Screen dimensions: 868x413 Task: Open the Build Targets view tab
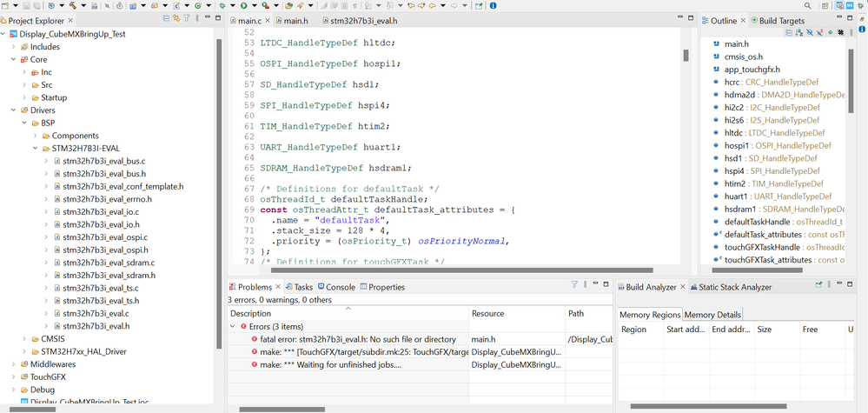pyautogui.click(x=780, y=20)
